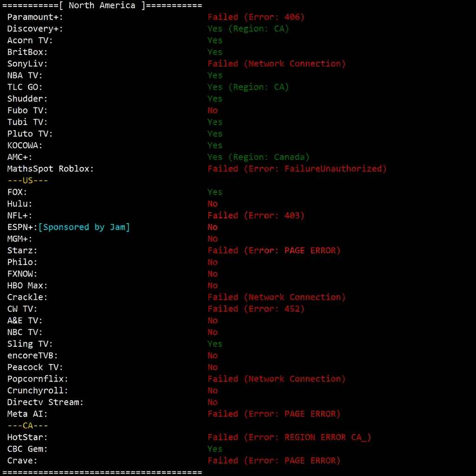Click the Starz PAGE ERROR text

click(274, 250)
